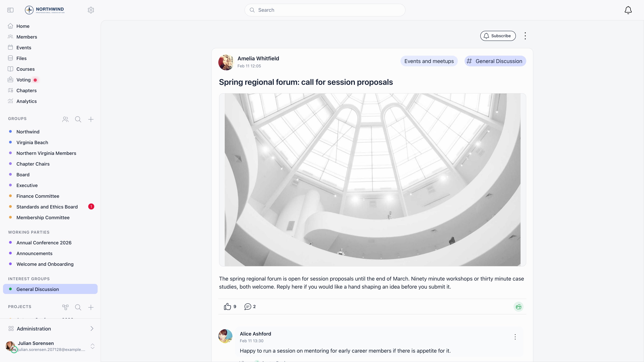Open the settings gear icon
Screen dimensions: 644x362
[91, 10]
